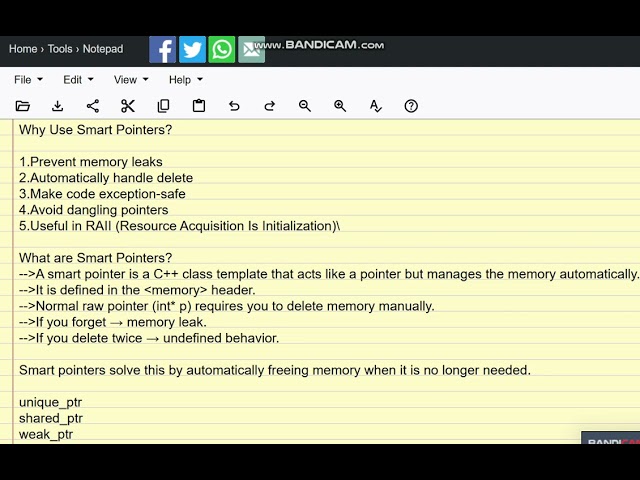Click the undo arrow icon
Image resolution: width=640 pixels, height=480 pixels.
234,106
